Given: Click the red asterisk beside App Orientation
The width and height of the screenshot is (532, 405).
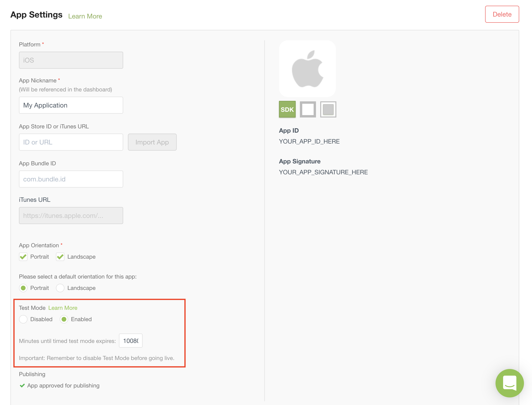Looking at the screenshot, I should (x=62, y=245).
